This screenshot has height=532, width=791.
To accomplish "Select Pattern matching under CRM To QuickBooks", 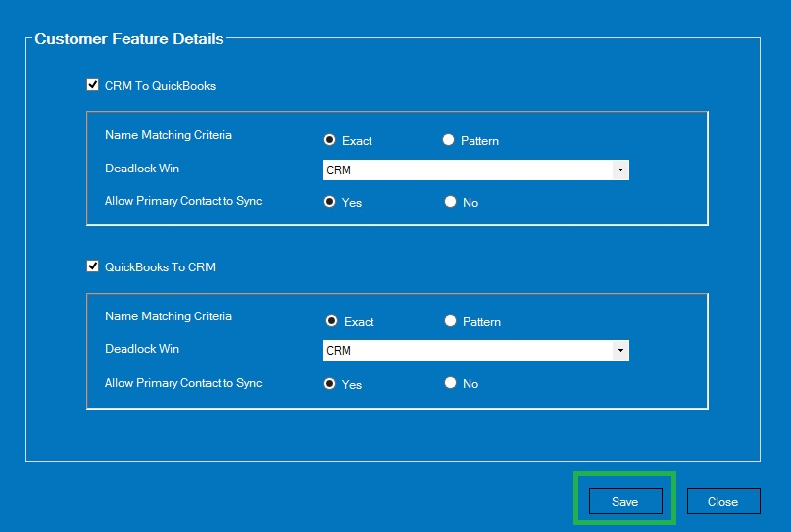I will 449,140.
